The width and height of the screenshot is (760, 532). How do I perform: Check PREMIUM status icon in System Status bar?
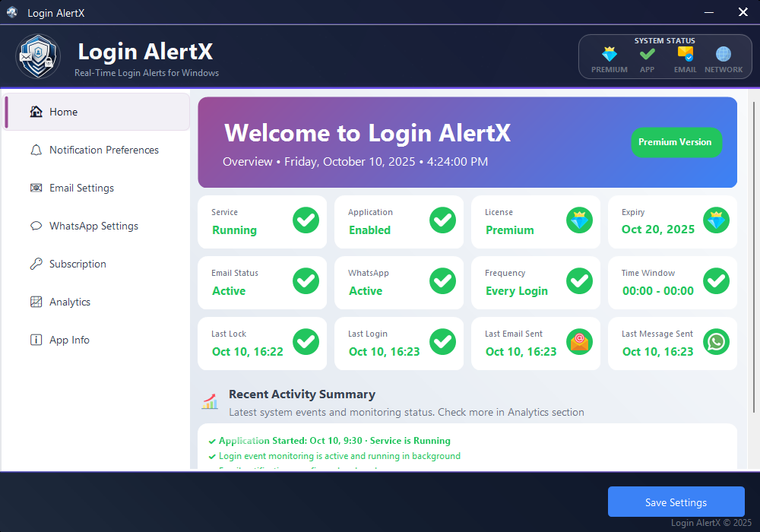coord(610,55)
